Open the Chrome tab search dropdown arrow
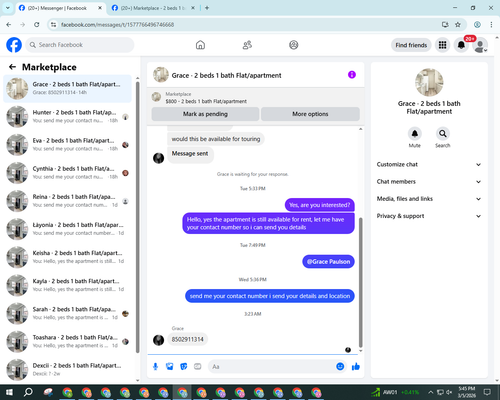 pos(8,8)
